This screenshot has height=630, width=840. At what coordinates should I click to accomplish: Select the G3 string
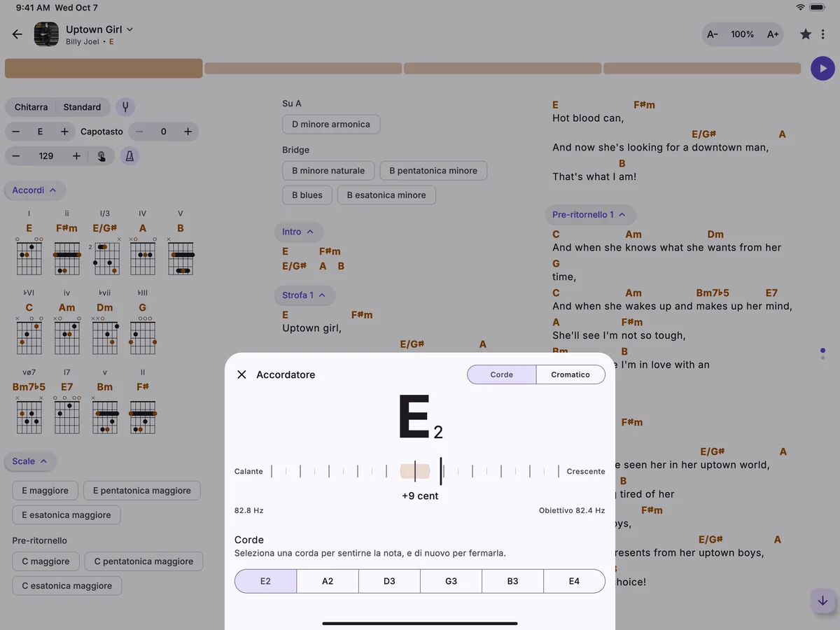451,581
